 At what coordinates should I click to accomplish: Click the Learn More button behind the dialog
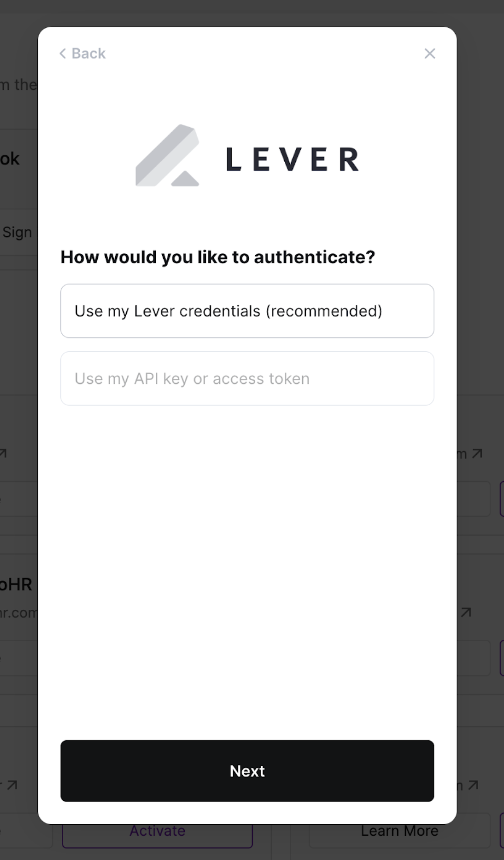click(x=400, y=831)
